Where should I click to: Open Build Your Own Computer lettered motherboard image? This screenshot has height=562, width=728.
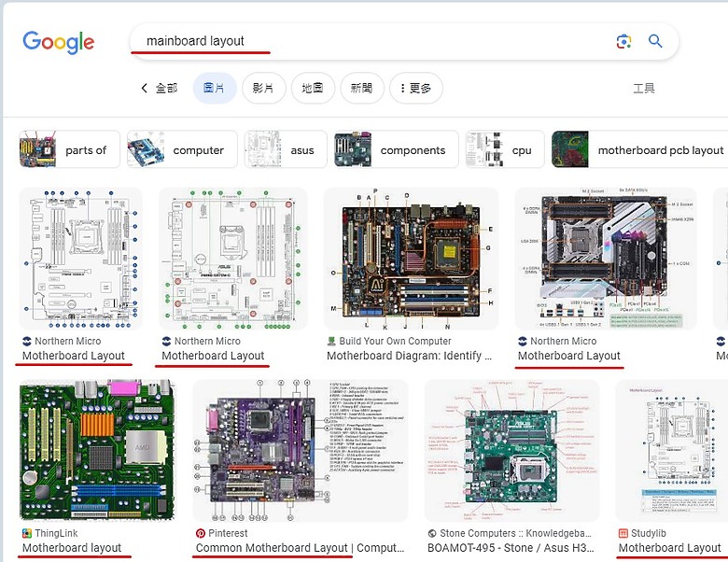pyautogui.click(x=411, y=259)
